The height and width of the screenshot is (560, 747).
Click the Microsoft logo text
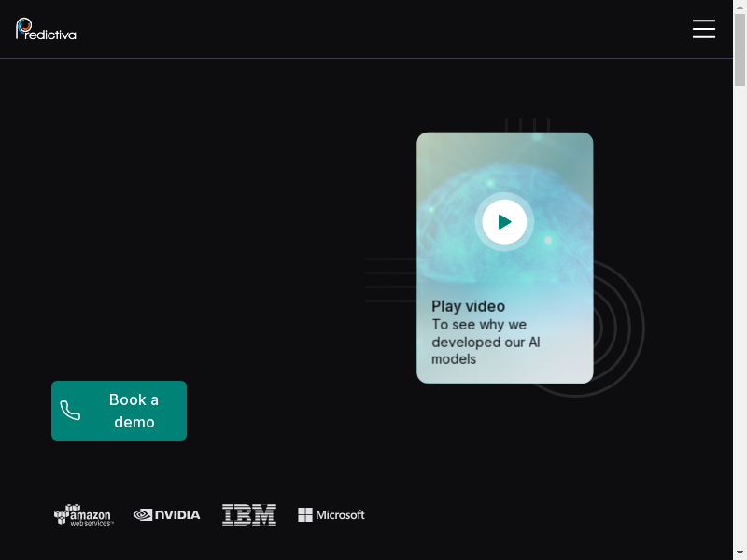[340, 515]
